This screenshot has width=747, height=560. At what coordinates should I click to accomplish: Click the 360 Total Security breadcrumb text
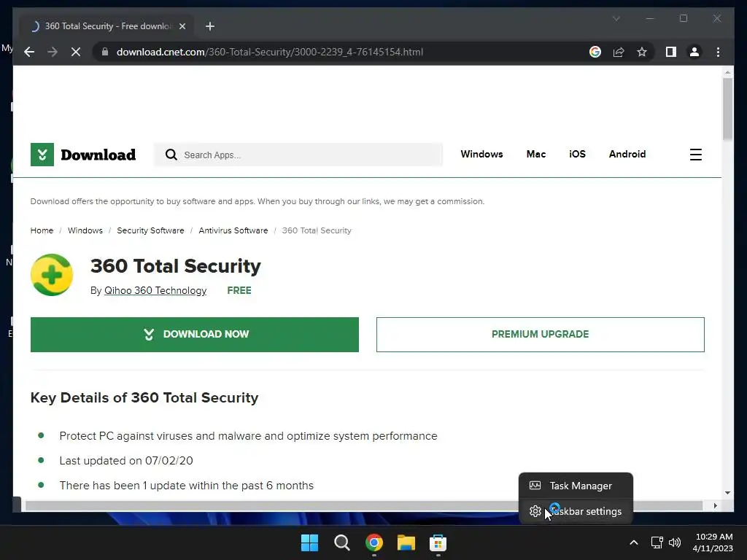[x=317, y=230]
